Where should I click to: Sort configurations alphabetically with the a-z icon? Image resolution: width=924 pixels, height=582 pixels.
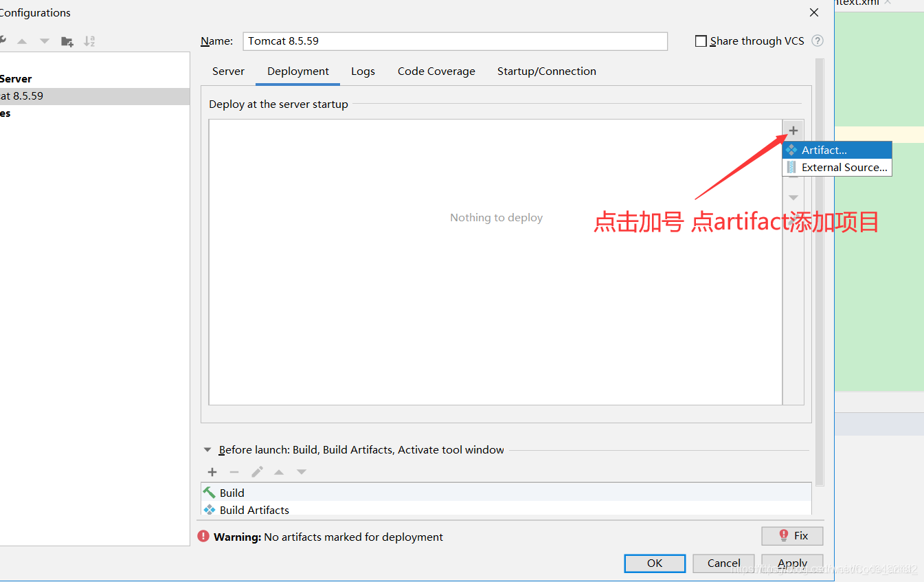tap(89, 41)
